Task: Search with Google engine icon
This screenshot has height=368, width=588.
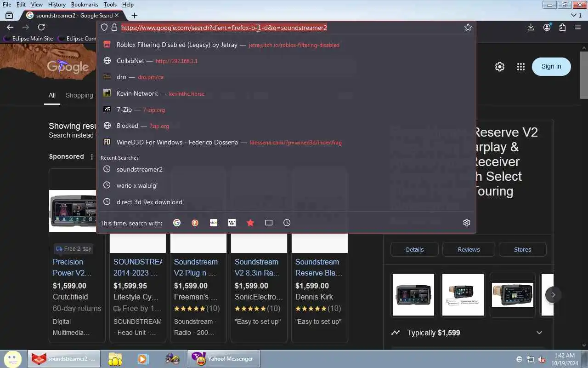Action: pyautogui.click(x=177, y=223)
